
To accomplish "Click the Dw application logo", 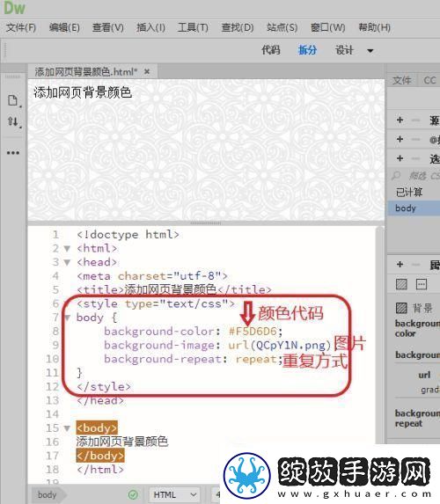I will 14,7.
